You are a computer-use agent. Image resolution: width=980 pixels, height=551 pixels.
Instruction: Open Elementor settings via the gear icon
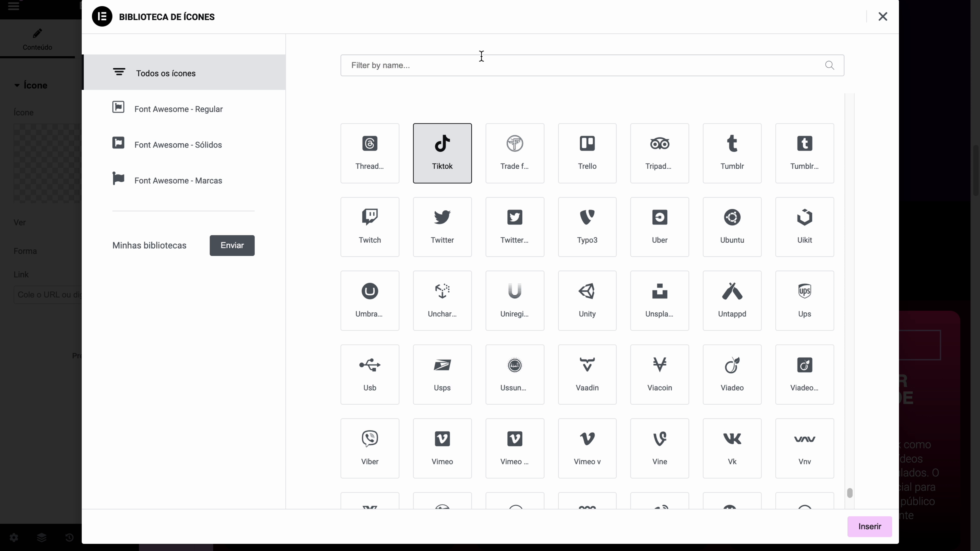tap(14, 537)
